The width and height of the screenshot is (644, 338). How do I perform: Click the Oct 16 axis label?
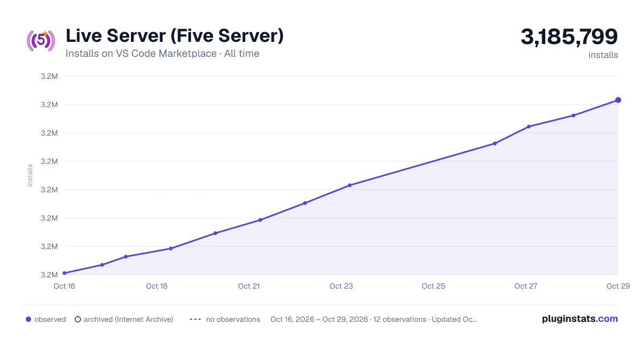(64, 286)
